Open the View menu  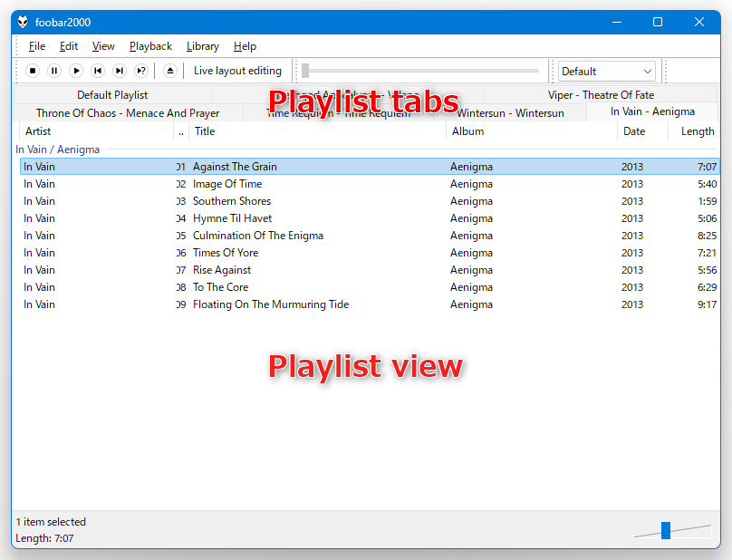(x=103, y=46)
